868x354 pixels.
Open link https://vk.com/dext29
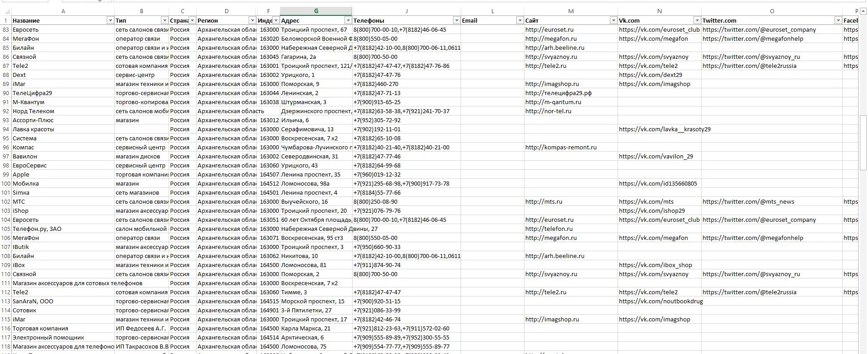[650, 75]
